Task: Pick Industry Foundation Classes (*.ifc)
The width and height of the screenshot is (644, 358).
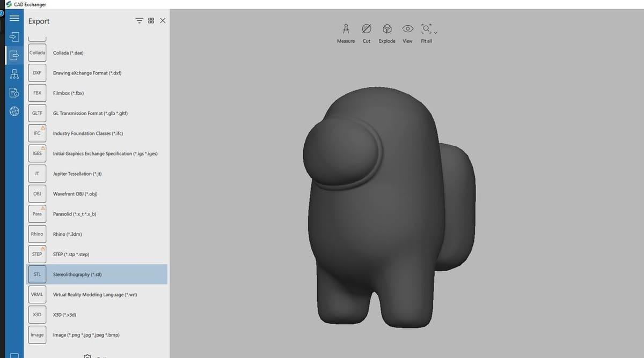Action: click(x=97, y=133)
